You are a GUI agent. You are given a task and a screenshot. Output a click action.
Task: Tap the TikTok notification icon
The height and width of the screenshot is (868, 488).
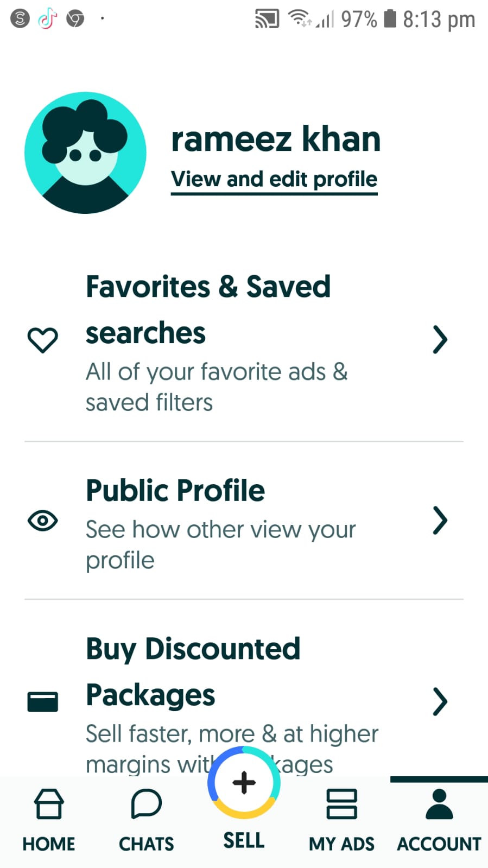(x=48, y=19)
